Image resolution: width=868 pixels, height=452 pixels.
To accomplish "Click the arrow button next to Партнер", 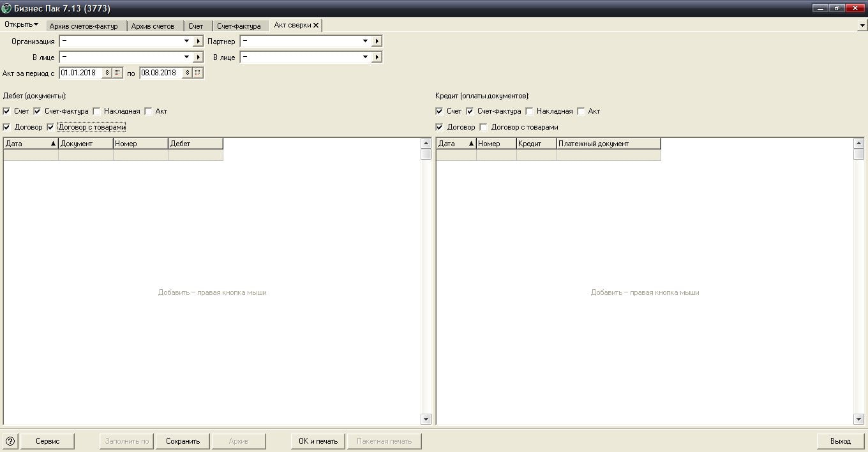I will coord(377,41).
